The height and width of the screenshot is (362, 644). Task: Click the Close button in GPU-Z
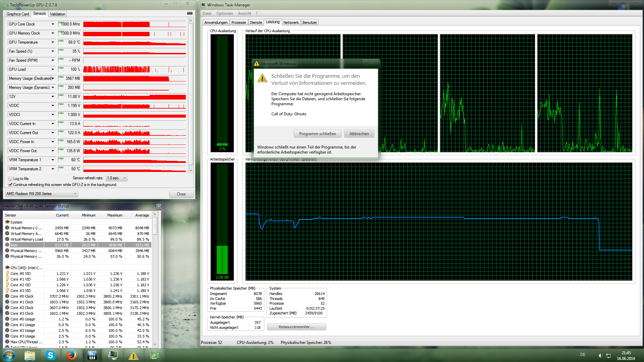pyautogui.click(x=181, y=194)
